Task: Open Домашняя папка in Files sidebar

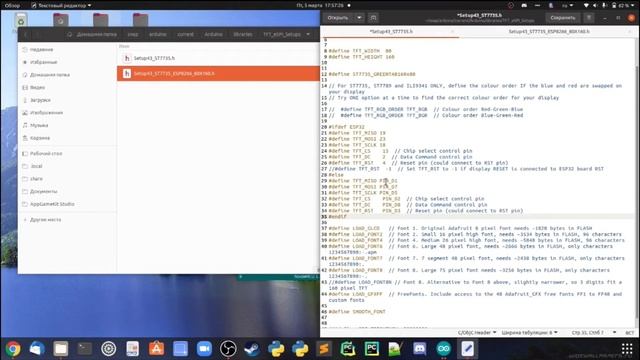Action: tap(67, 75)
